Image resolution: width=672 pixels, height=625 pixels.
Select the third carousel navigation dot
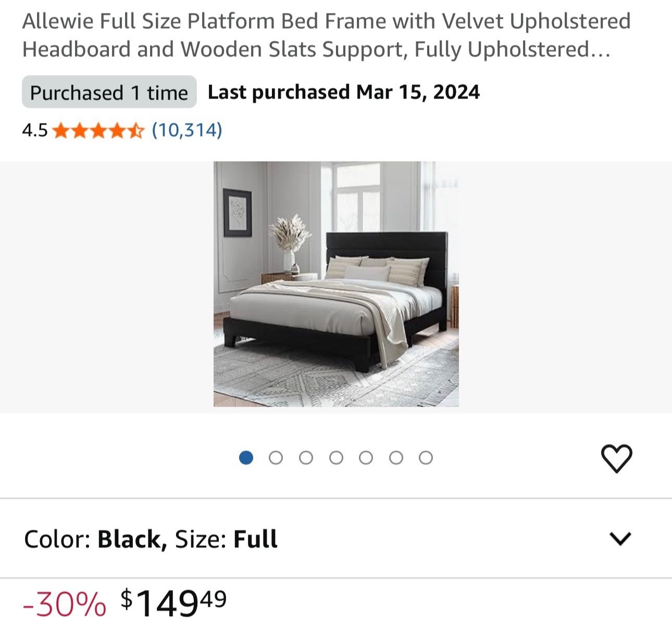[304, 456]
